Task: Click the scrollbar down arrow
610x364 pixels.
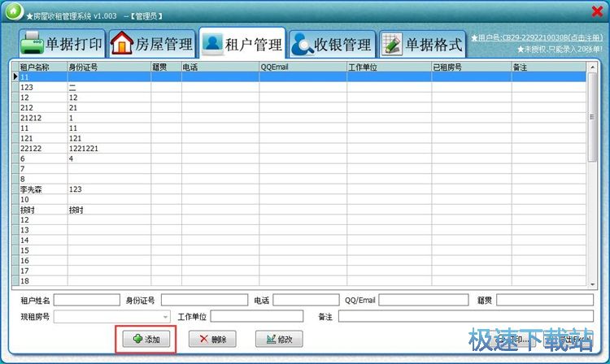Action: tap(592, 284)
